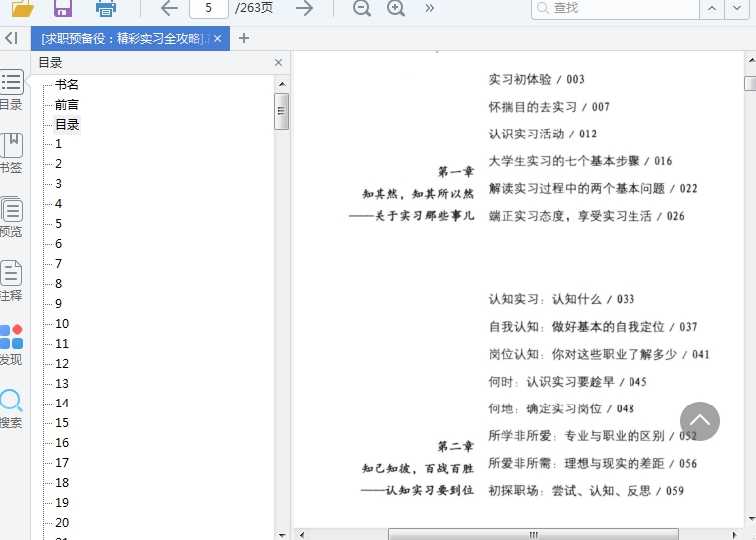The image size is (756, 540).
Task: Print the document with the printer icon
Action: (x=106, y=8)
